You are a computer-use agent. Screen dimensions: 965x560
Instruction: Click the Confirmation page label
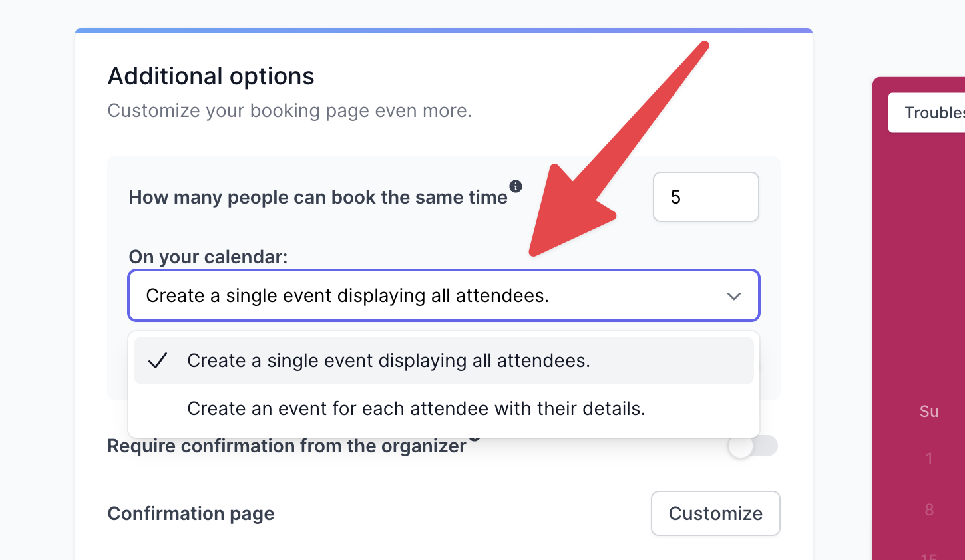(x=191, y=514)
